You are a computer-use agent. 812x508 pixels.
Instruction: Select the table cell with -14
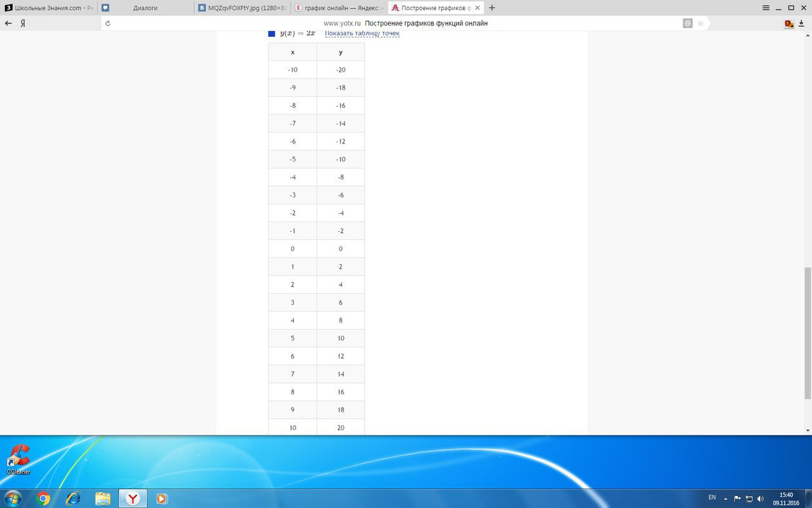coord(341,123)
